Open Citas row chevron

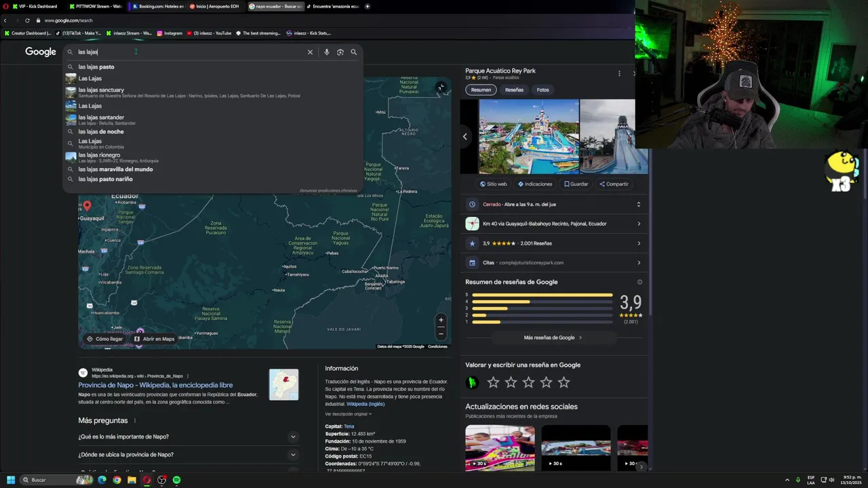pyautogui.click(x=639, y=263)
